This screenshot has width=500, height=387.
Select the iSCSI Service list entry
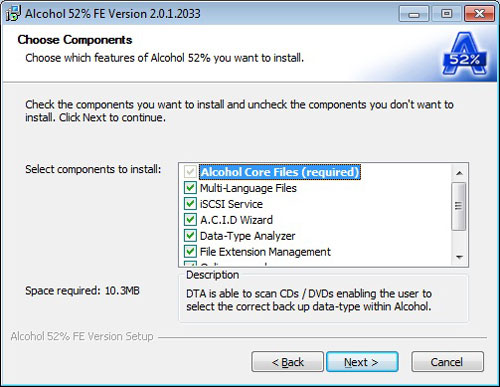tap(231, 204)
